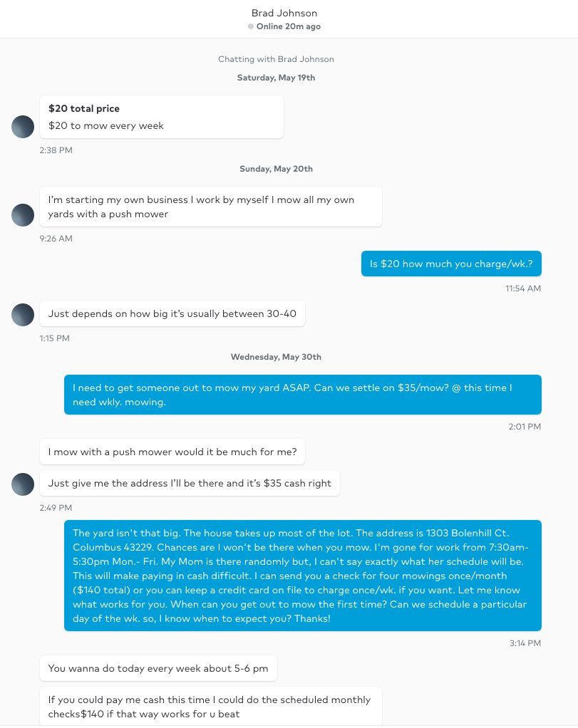This screenshot has height=728, width=578.
Task: Click the 3:14 PM timestamp
Action: click(527, 643)
